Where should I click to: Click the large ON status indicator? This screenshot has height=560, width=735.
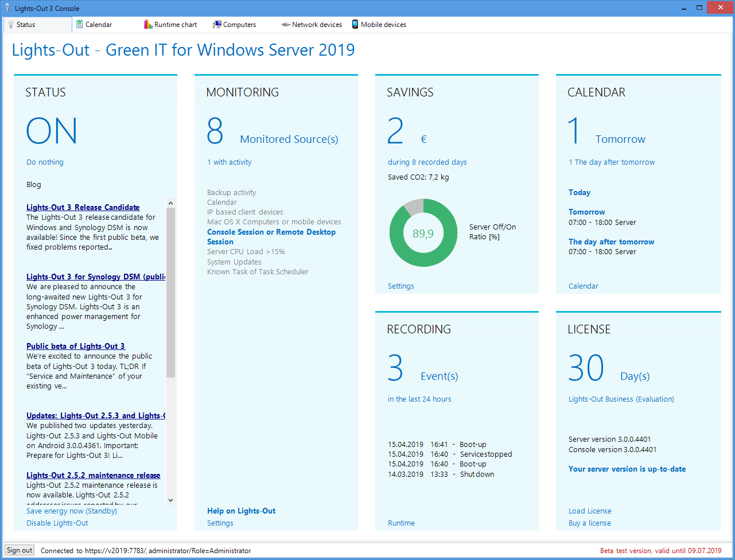point(52,131)
